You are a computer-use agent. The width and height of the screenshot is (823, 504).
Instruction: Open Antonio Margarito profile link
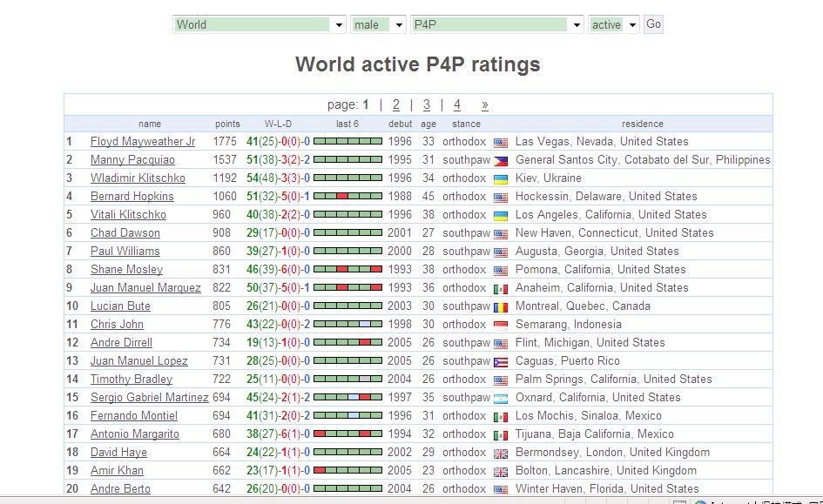pos(134,434)
